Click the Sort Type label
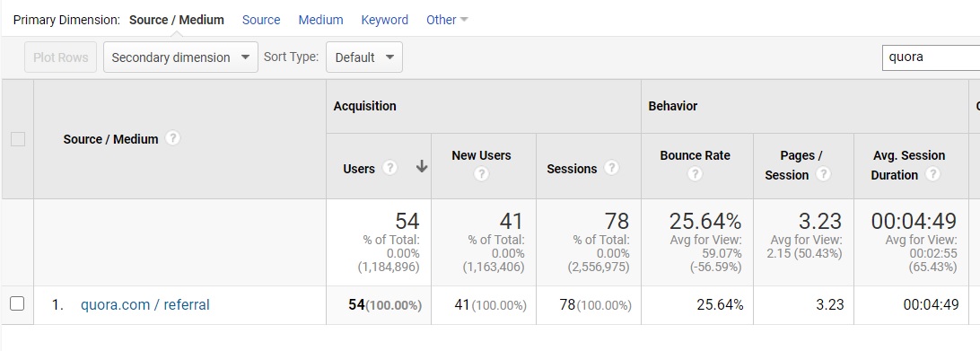The height and width of the screenshot is (351, 980). pos(292,57)
